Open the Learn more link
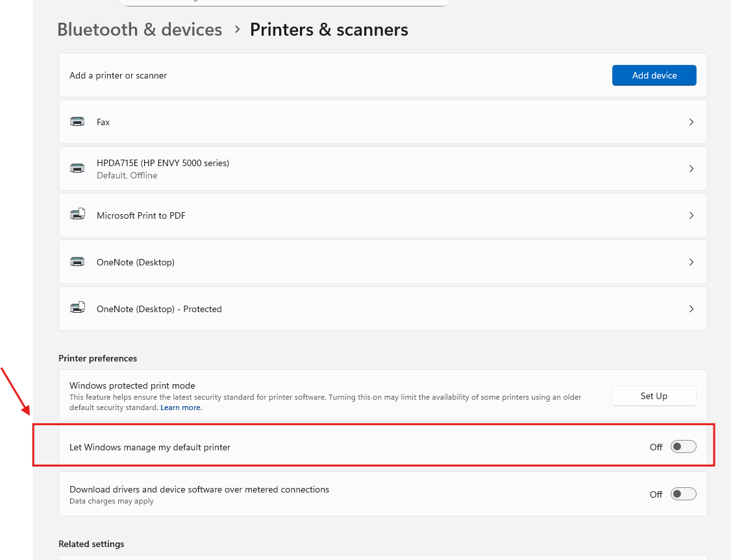 [x=181, y=408]
